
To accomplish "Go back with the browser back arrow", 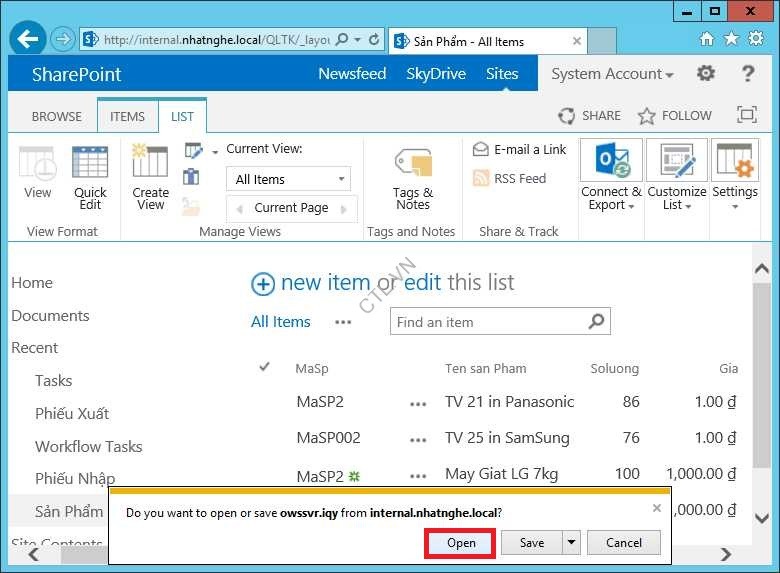I will (x=28, y=39).
